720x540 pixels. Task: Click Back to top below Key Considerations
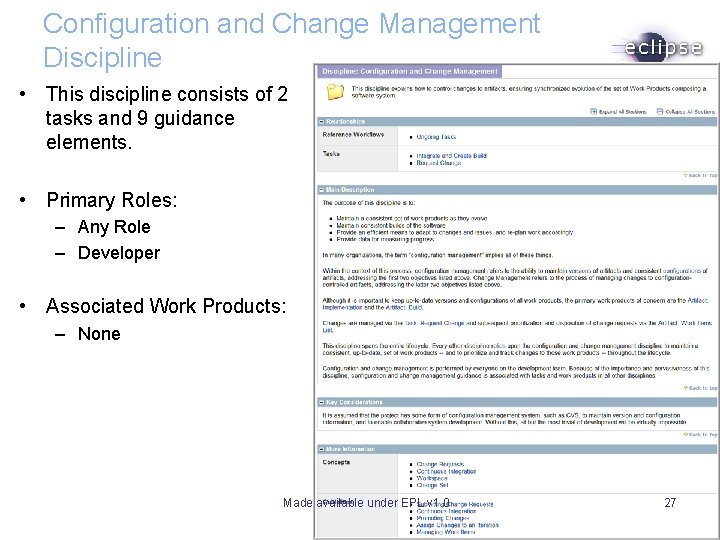[700, 434]
